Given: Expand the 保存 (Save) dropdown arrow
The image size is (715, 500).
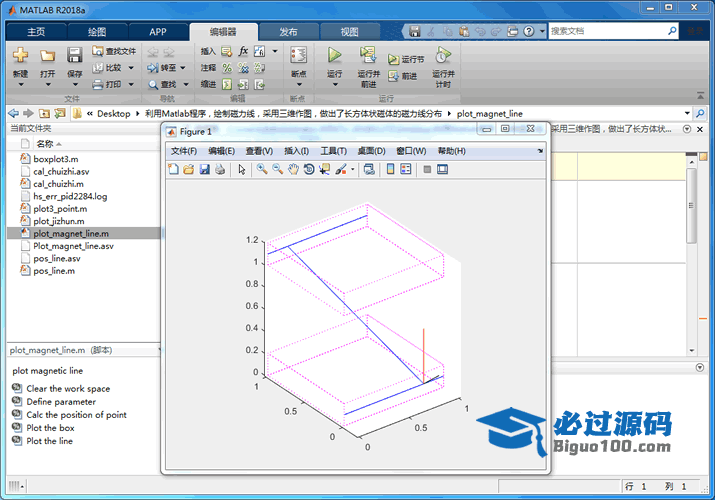Looking at the screenshot, I should coord(75,84).
